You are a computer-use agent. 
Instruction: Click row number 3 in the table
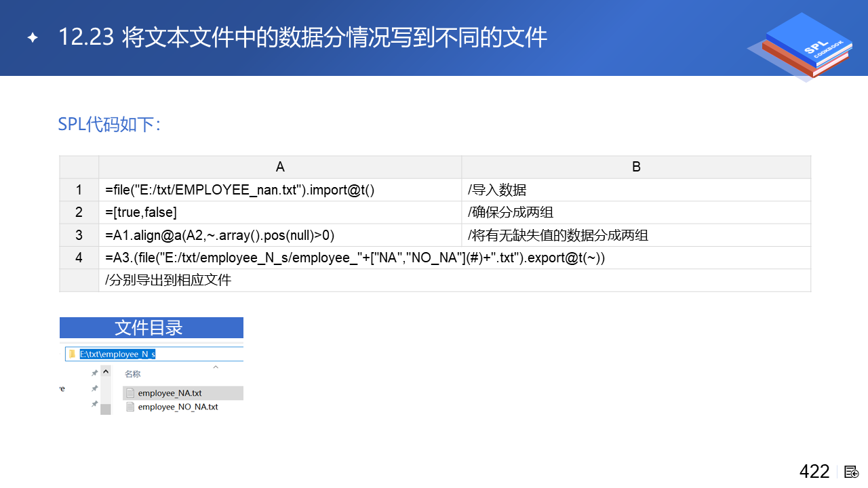79,235
